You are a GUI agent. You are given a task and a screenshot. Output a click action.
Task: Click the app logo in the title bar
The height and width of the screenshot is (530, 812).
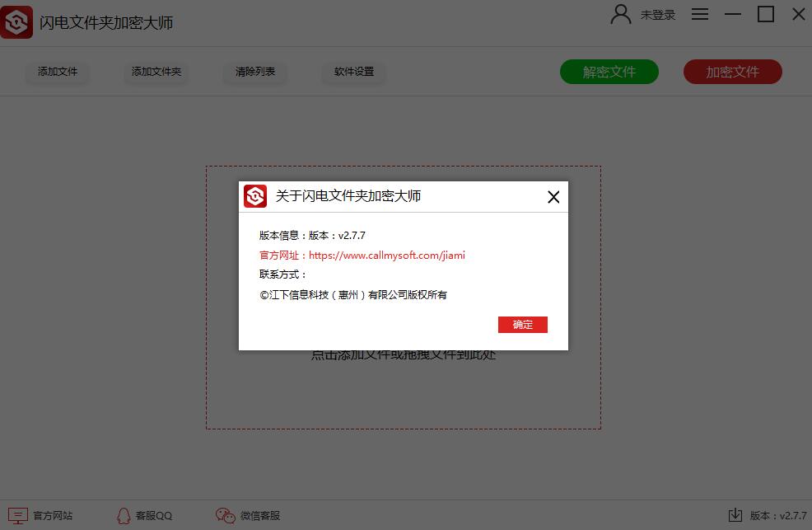click(16, 21)
